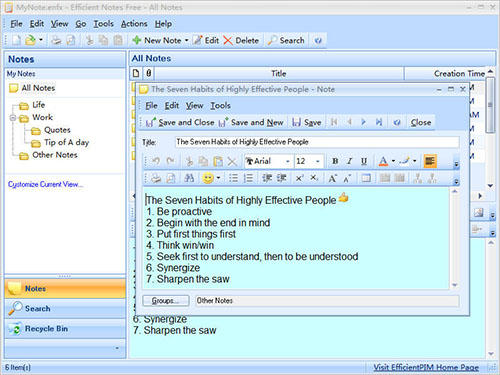The height and width of the screenshot is (375, 500).
Task: Click the decrease indent icon
Action: point(267,178)
